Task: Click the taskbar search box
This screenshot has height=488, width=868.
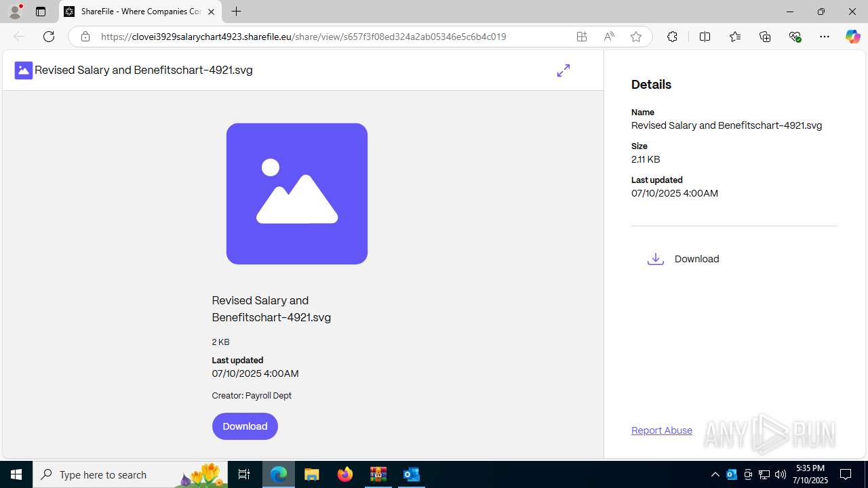Action: coord(130,474)
